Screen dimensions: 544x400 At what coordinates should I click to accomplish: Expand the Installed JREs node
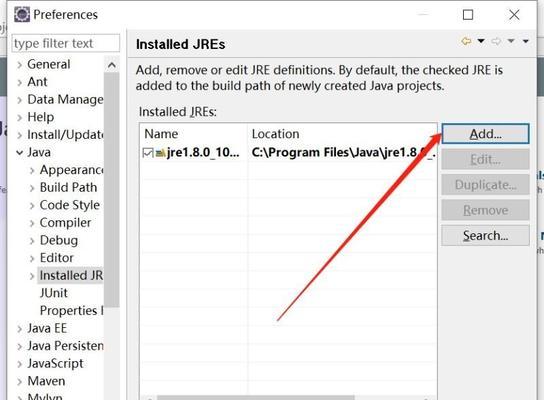(x=32, y=276)
